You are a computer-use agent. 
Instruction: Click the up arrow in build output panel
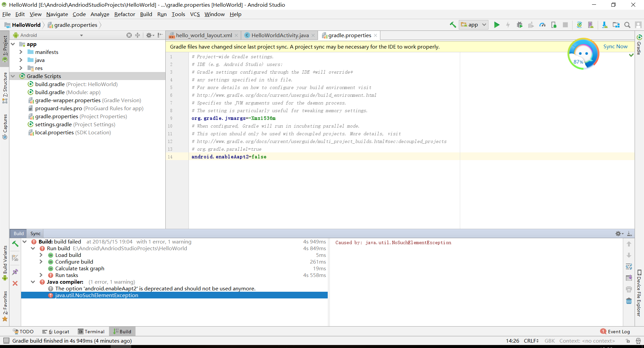coord(629,244)
